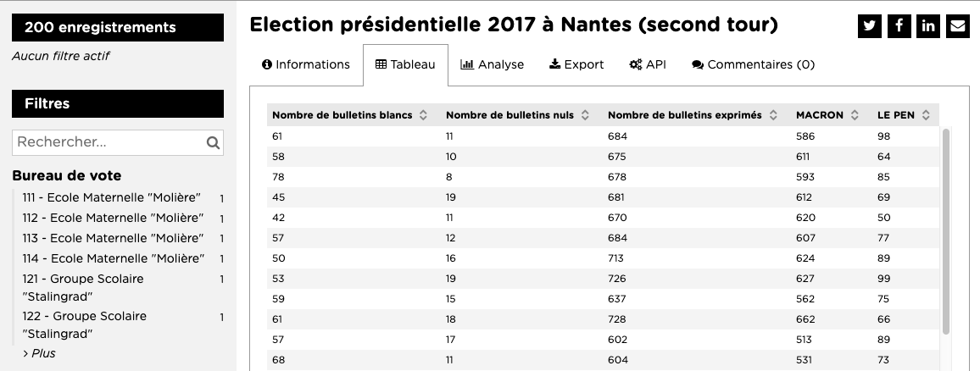Filter by 111 - Ecole Maternelle Molière

pos(111,197)
